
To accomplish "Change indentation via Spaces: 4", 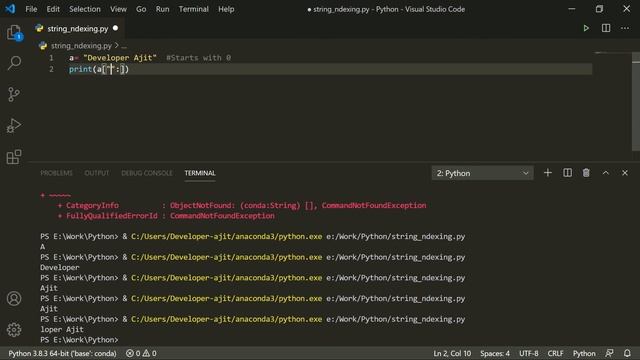I will (495, 353).
